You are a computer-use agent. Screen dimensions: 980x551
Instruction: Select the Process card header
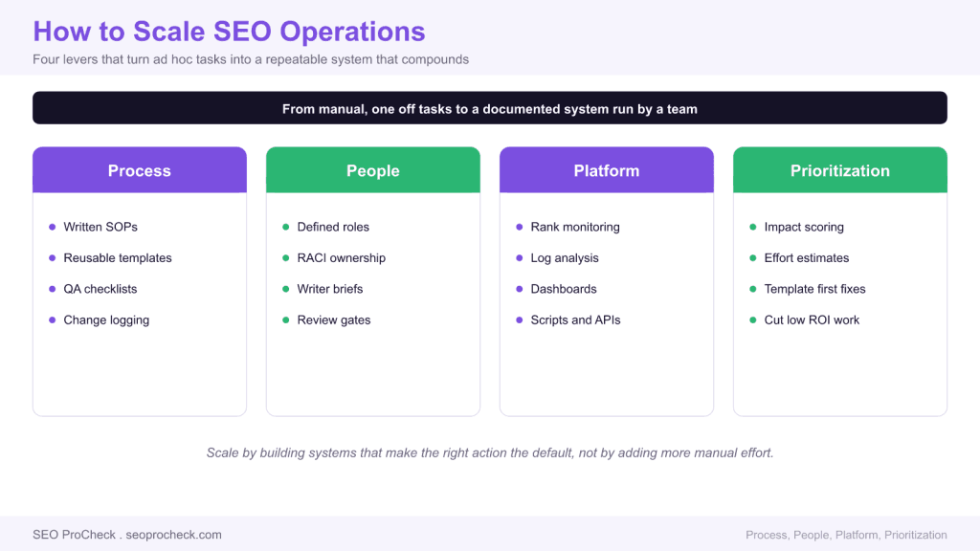[140, 170]
